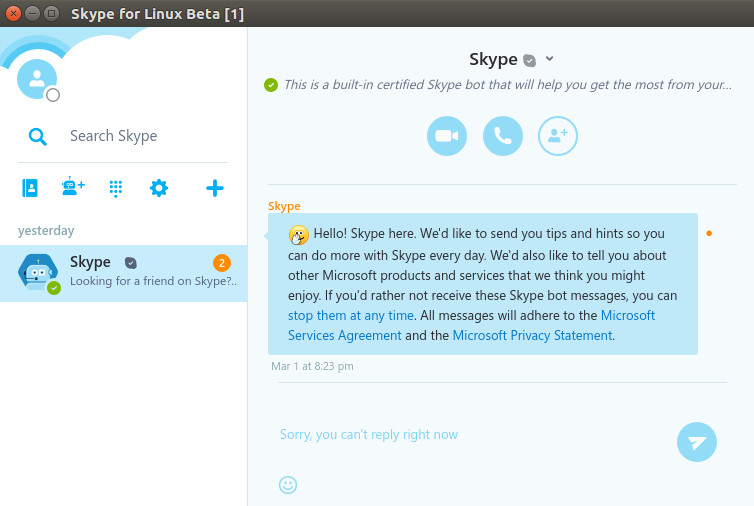Start an audio call with the phone icon
754x506 pixels.
[503, 136]
